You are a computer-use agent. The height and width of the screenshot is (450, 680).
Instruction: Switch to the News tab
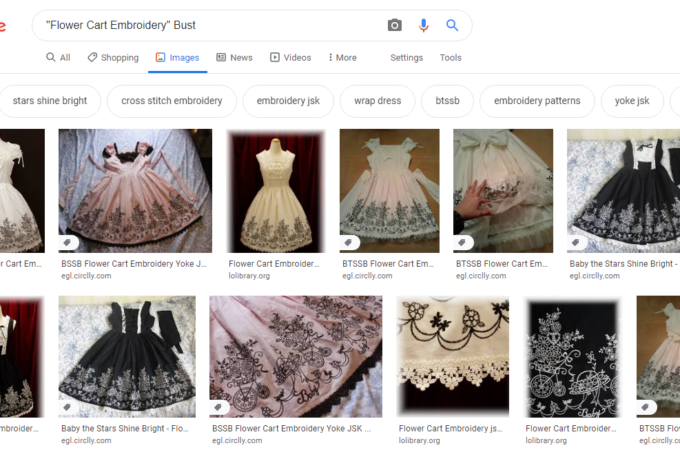[234, 57]
